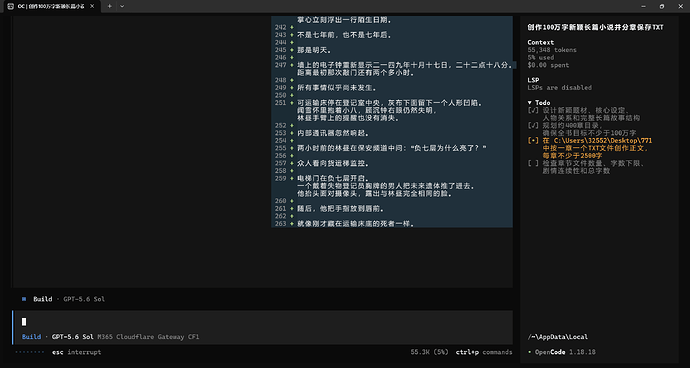Click the sidebar title 创作100万字新颖长篇小说
The width and height of the screenshot is (690, 368).
click(x=595, y=27)
